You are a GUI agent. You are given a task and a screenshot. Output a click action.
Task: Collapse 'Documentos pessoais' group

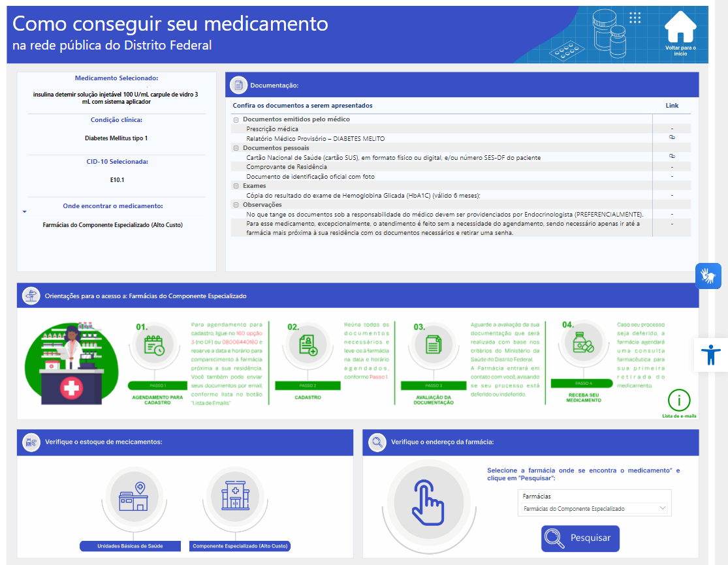[236, 148]
